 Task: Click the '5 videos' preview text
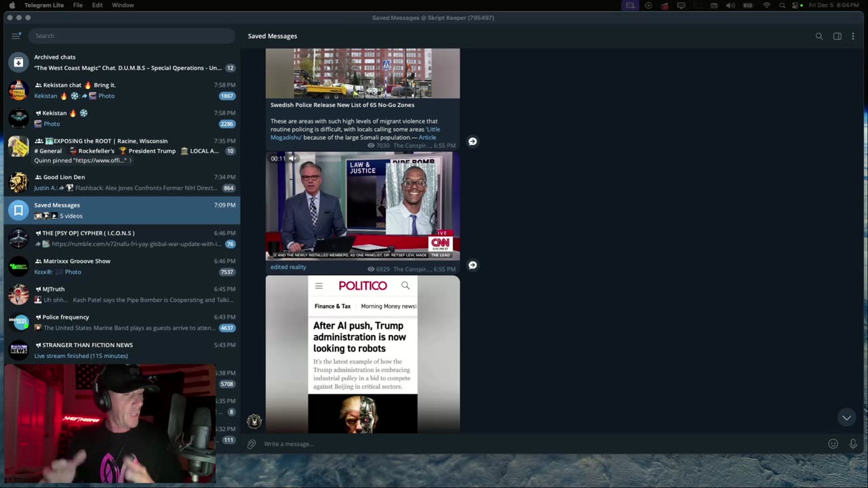[71, 216]
